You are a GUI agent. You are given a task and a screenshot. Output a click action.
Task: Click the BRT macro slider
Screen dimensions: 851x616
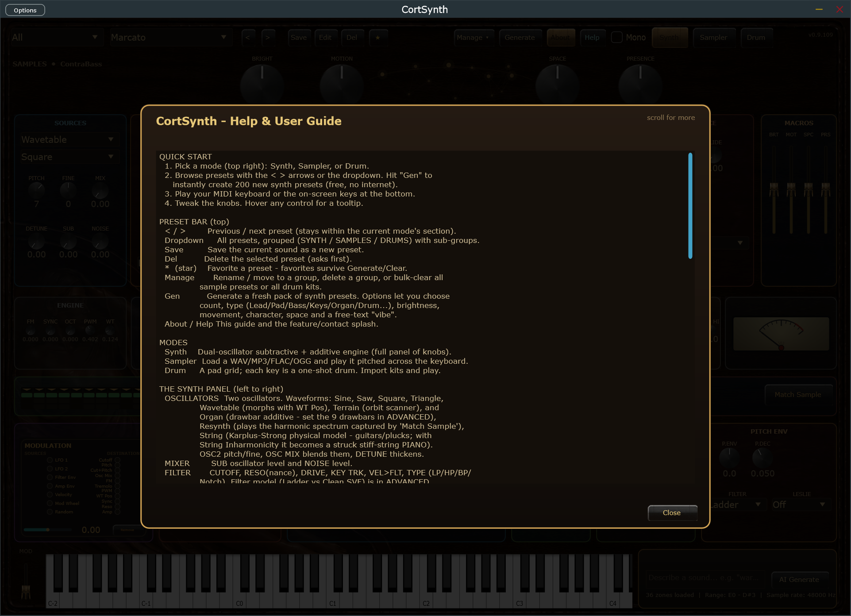click(774, 189)
